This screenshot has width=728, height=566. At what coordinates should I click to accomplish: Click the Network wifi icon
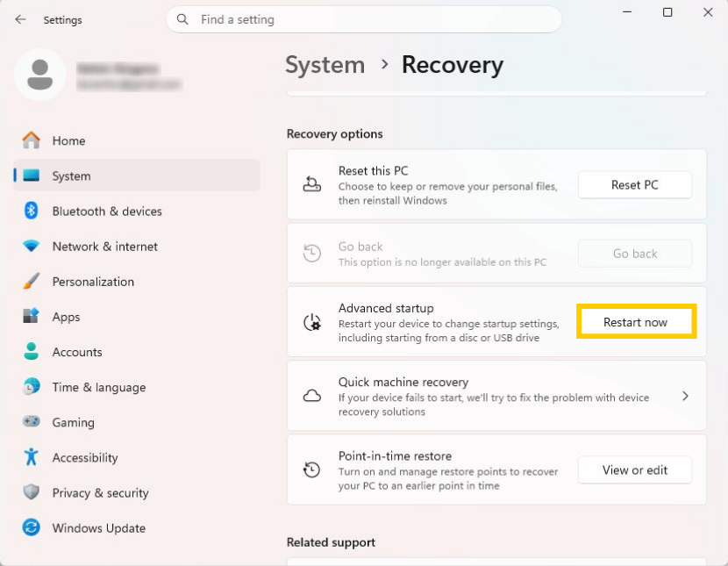(x=31, y=246)
